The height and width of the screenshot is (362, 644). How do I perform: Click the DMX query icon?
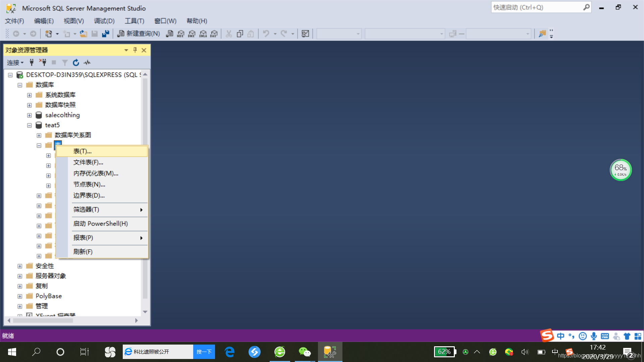click(192, 34)
